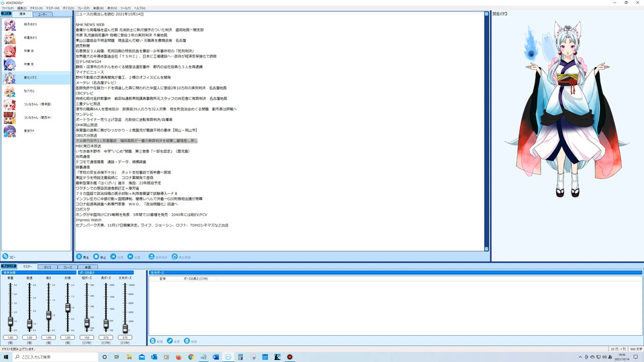Click the 音量 value input box

[10, 337]
